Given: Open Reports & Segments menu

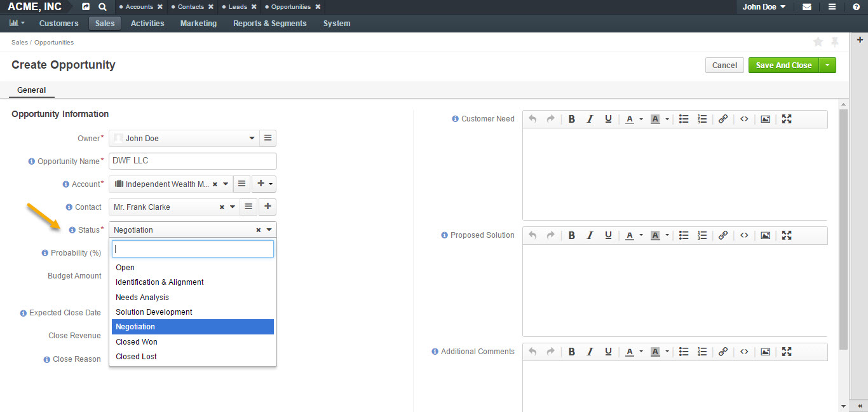Looking at the screenshot, I should [x=269, y=24].
